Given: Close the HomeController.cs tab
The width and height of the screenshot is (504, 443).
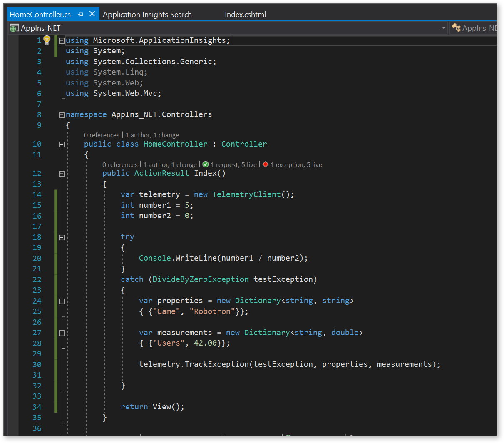Looking at the screenshot, I should [x=92, y=14].
